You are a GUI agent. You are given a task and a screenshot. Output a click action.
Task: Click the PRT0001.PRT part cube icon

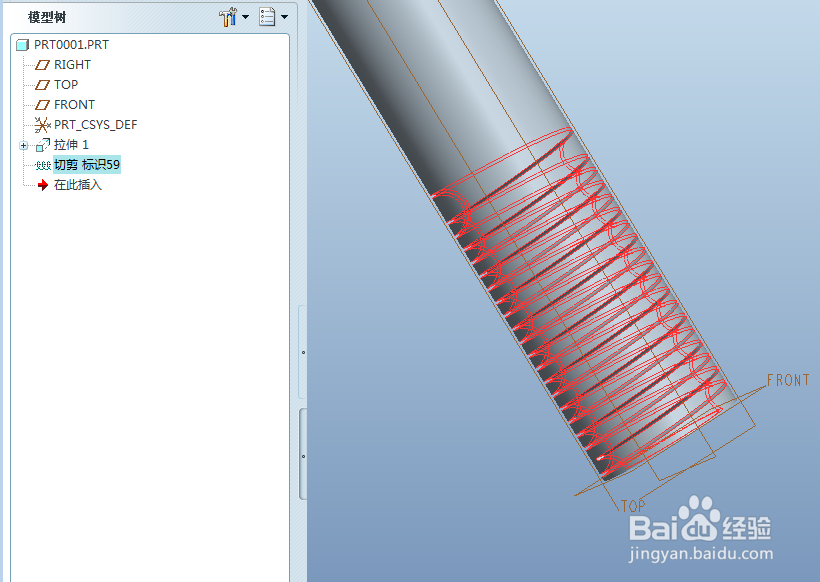22,45
